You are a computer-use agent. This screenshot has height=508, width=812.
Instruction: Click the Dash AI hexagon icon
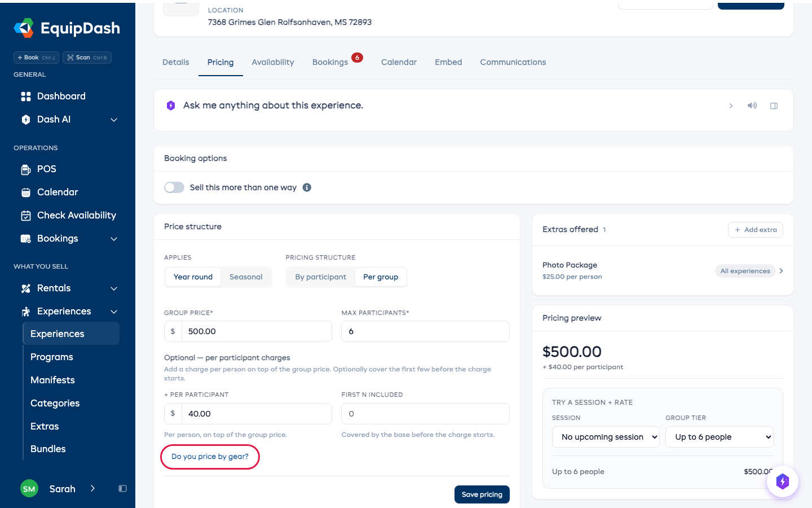[26, 120]
